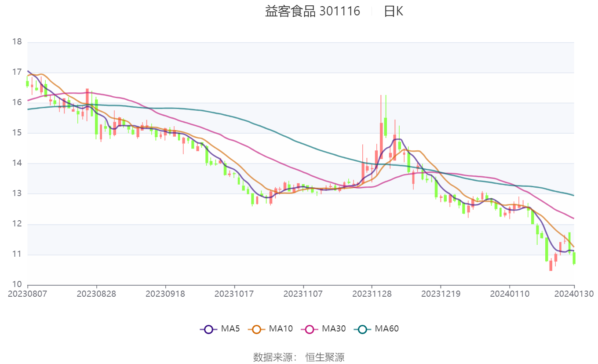
Task: Click the 20240110 date axis label
Action: [510, 294]
